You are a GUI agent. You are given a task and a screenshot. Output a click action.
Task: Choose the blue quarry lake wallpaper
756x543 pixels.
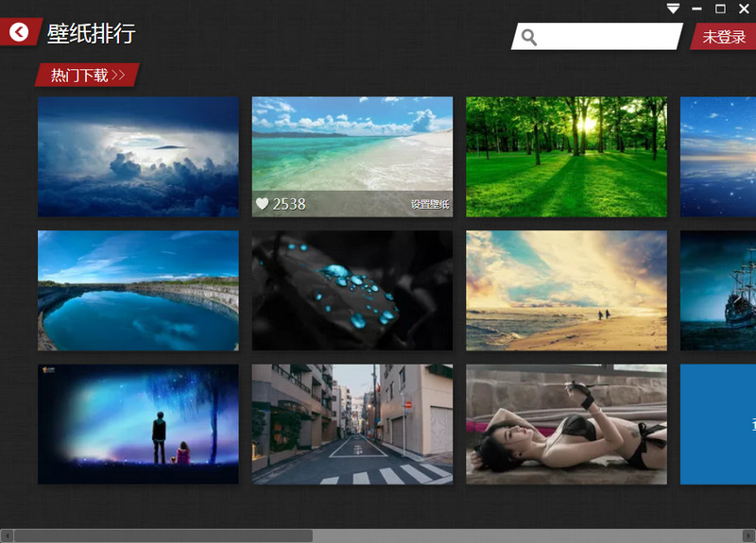(x=138, y=291)
